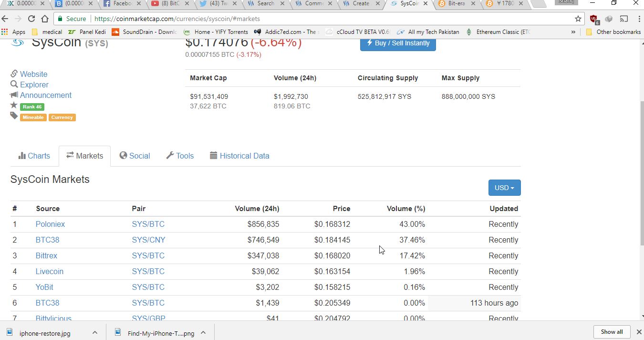Switch to the Charts tab
This screenshot has height=340, width=644.
point(34,156)
